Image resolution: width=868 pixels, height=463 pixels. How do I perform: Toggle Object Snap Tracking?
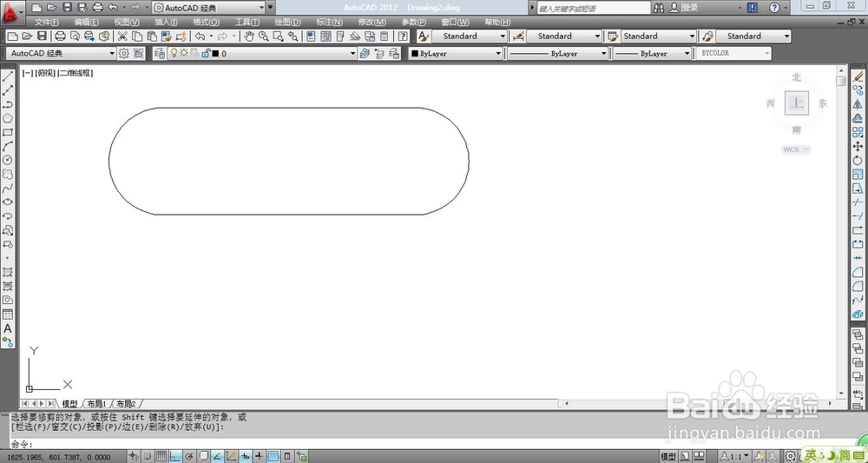(x=218, y=456)
